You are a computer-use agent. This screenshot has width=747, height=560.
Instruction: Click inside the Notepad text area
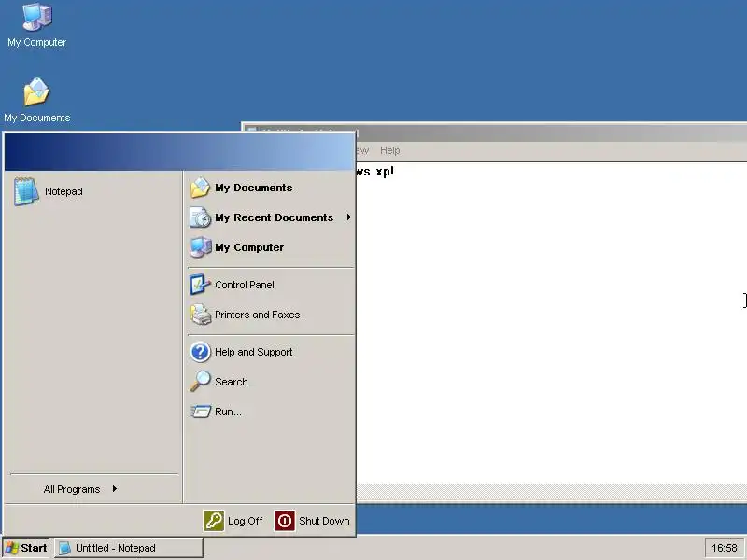(552, 324)
